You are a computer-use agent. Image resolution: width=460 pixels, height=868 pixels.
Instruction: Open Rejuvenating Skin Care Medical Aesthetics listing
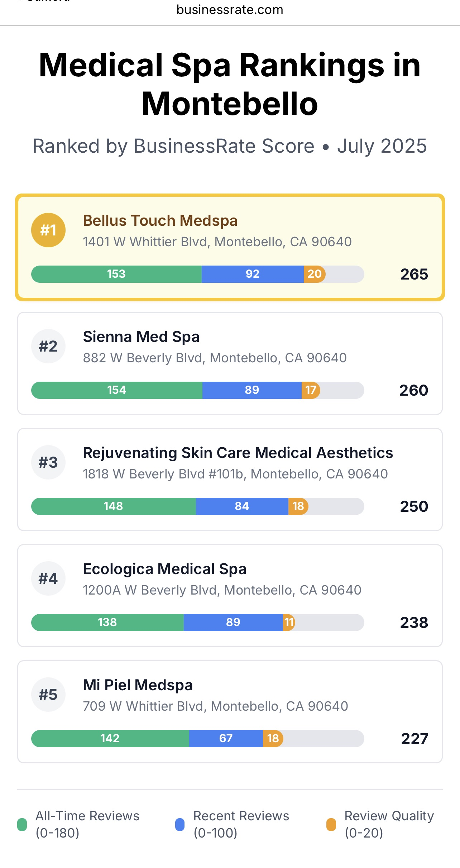coord(238,453)
